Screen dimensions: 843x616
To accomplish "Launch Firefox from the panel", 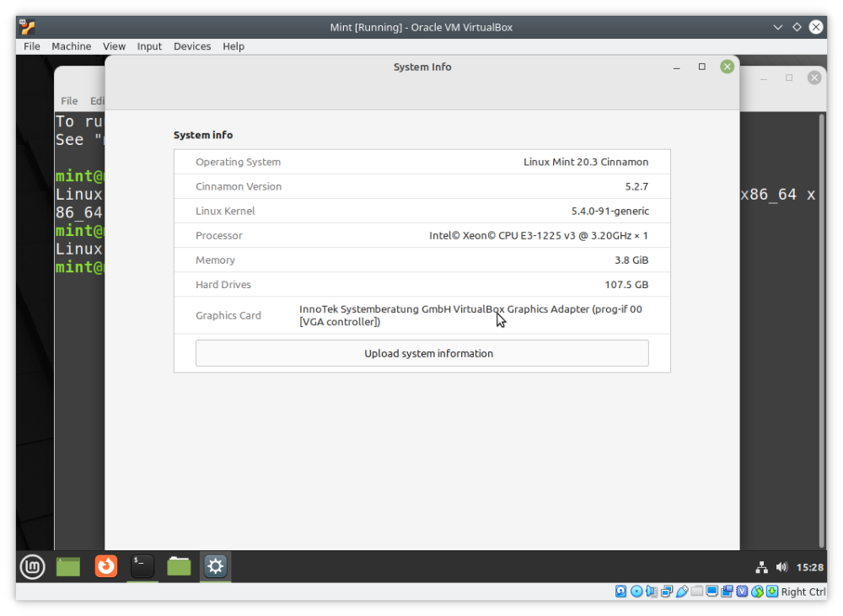I will 106,566.
